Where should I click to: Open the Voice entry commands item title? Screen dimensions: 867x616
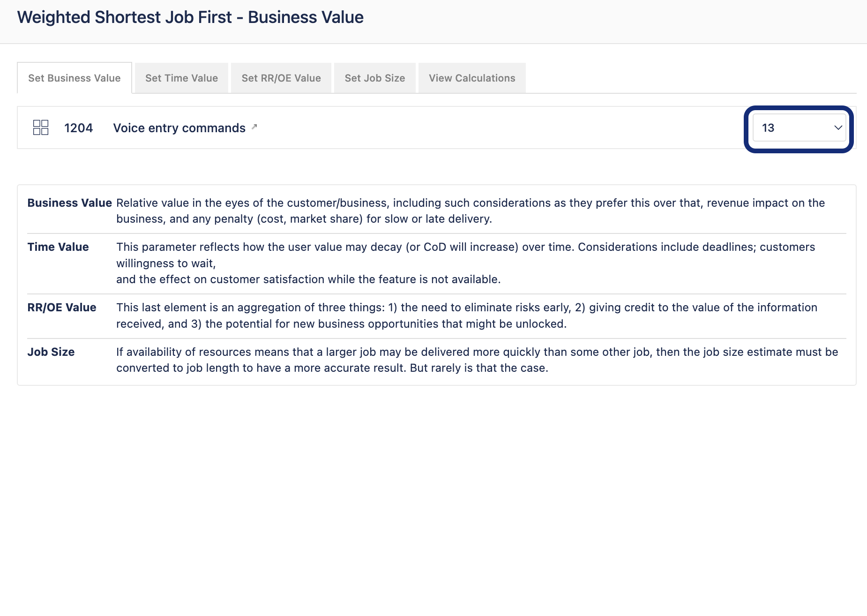[x=179, y=128]
